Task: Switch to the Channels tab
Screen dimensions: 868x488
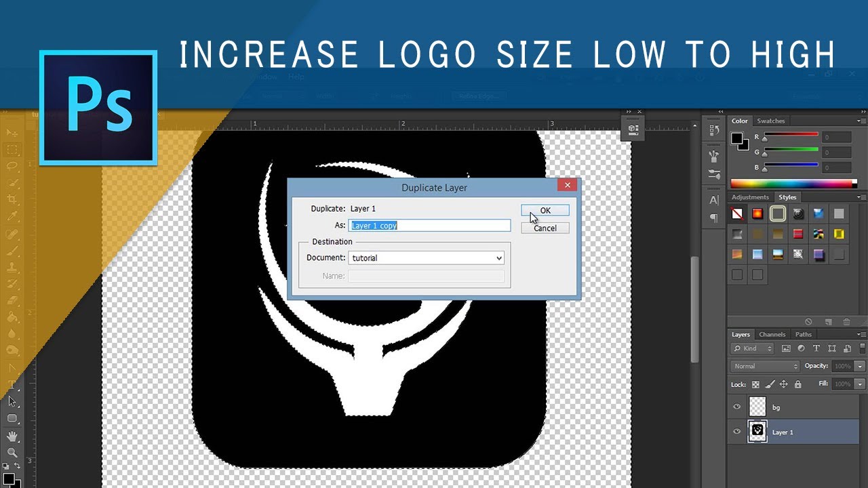Action: (772, 334)
